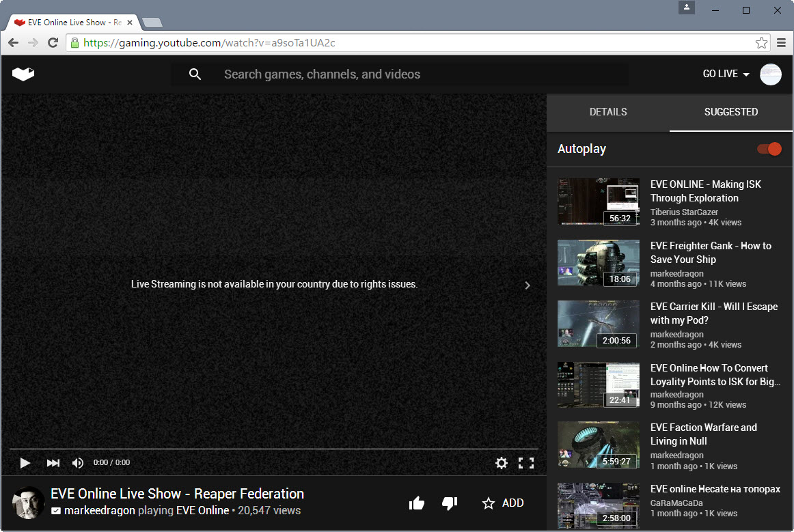794x532 pixels.
Task: Switch to the SUGGESTED tab
Action: (x=730, y=112)
